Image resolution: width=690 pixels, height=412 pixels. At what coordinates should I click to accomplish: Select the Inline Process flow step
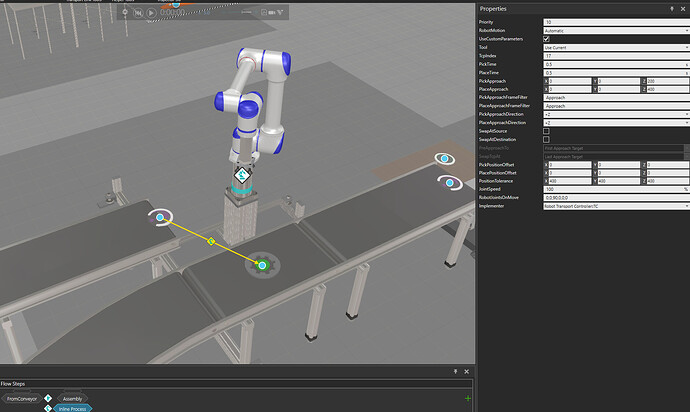[73, 408]
